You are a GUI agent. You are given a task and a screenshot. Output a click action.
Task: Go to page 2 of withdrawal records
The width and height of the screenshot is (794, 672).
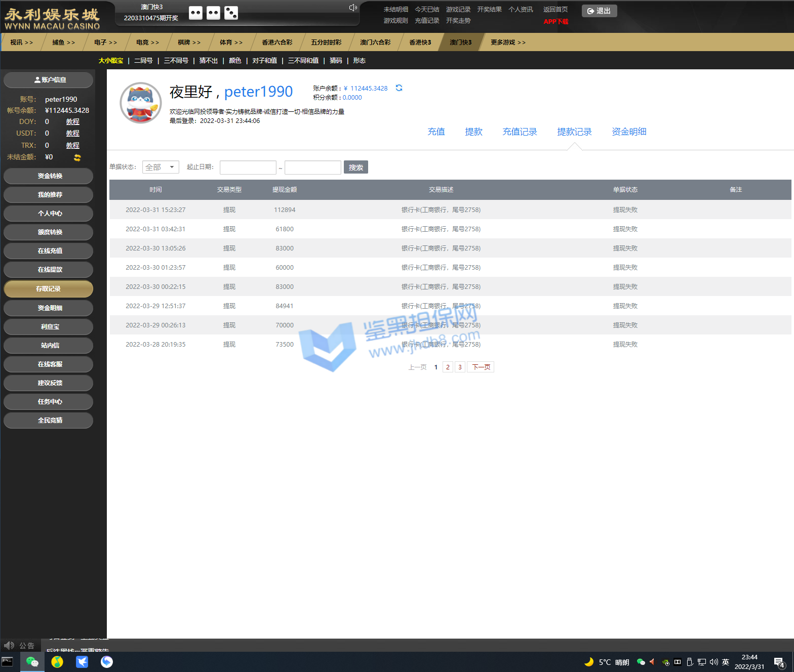click(448, 367)
